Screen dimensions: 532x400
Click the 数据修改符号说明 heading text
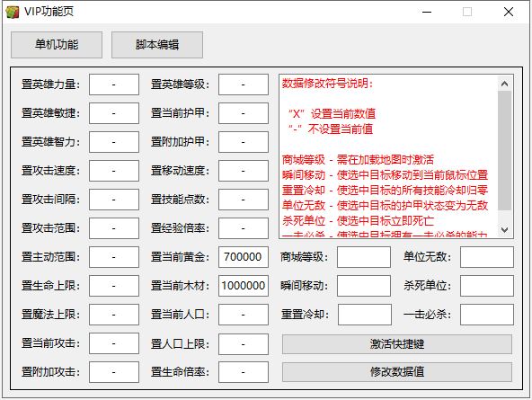327,83
